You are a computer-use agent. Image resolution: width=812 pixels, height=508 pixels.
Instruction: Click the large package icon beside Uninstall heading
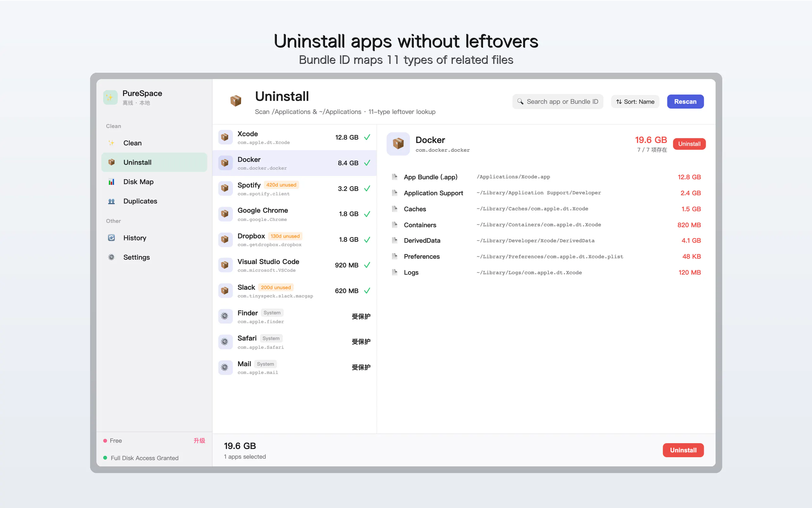[x=236, y=100]
